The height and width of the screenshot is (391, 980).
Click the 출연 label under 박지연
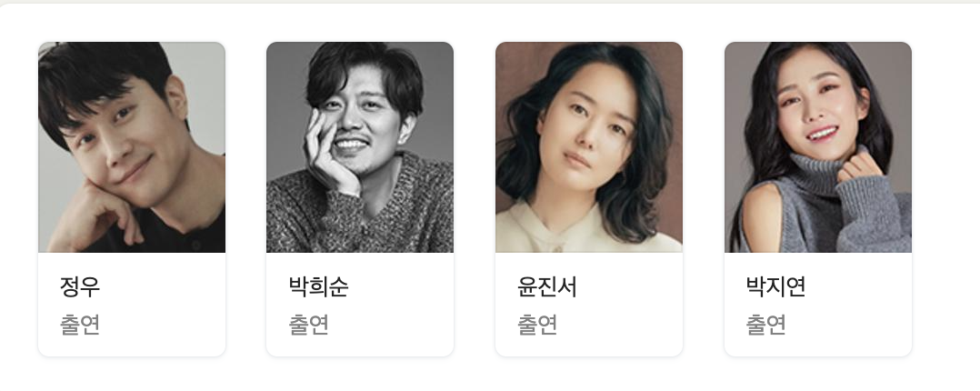coord(766,324)
